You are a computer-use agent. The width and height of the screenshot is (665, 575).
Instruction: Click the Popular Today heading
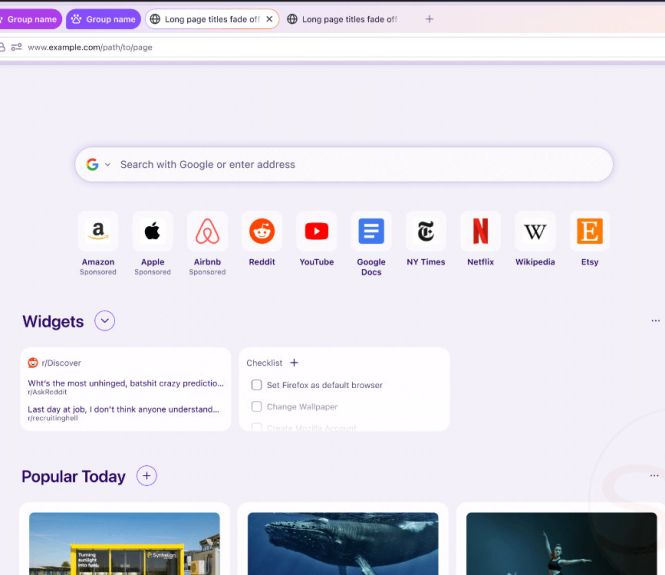(73, 477)
